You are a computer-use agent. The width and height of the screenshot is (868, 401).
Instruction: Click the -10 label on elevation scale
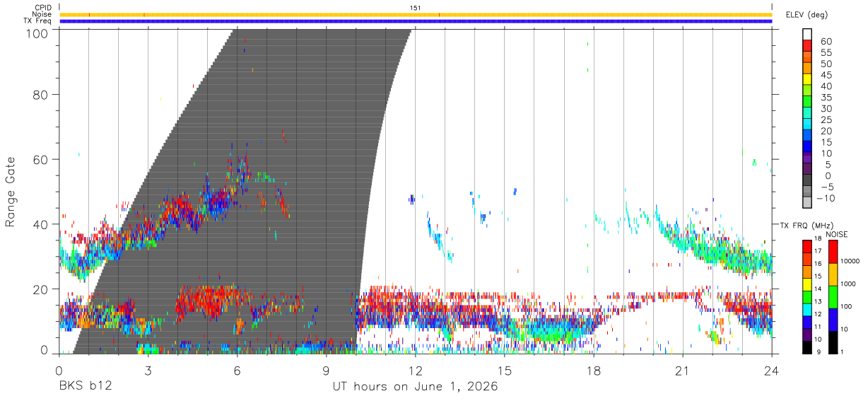826,198
